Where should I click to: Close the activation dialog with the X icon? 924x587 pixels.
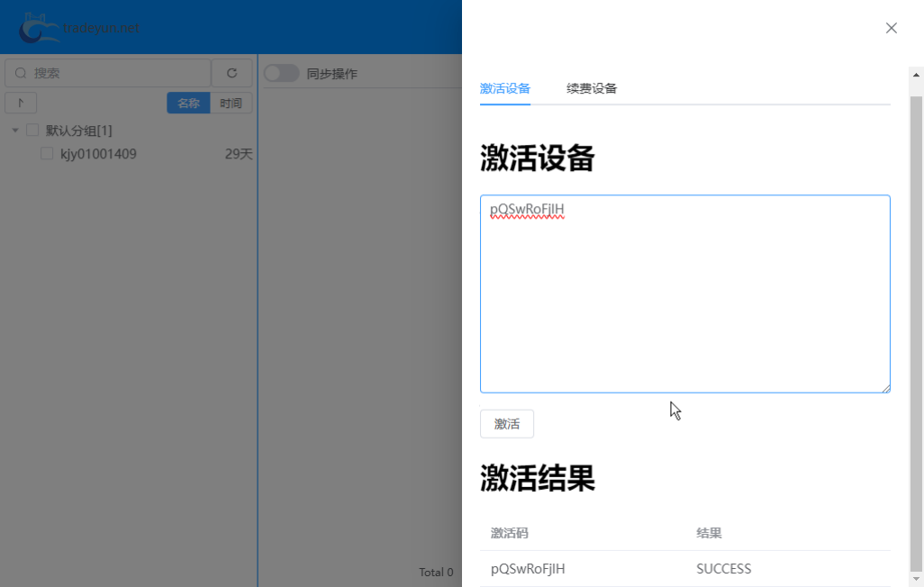click(x=891, y=28)
